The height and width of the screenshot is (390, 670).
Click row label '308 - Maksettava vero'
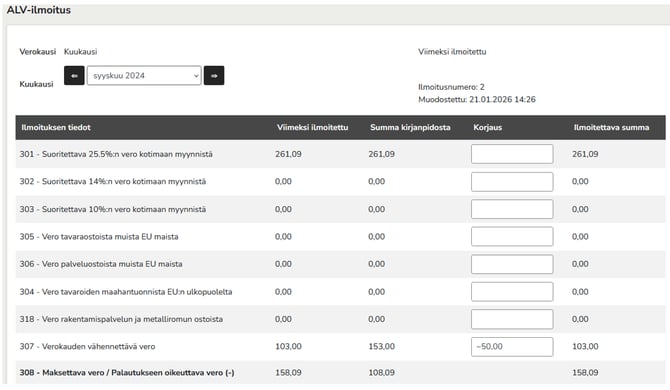pyautogui.click(x=127, y=372)
